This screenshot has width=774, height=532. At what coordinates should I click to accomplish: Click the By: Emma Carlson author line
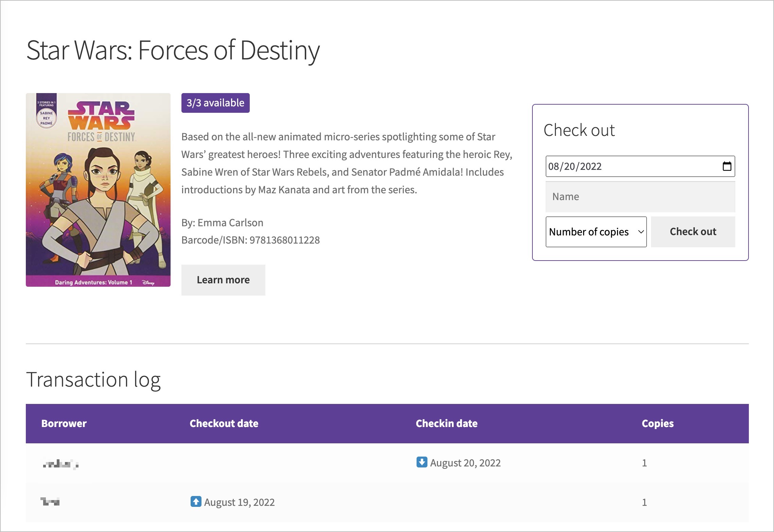pyautogui.click(x=222, y=223)
